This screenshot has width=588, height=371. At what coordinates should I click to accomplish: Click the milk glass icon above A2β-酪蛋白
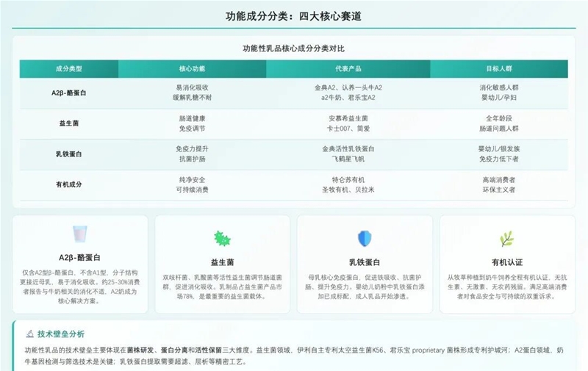(x=80, y=234)
